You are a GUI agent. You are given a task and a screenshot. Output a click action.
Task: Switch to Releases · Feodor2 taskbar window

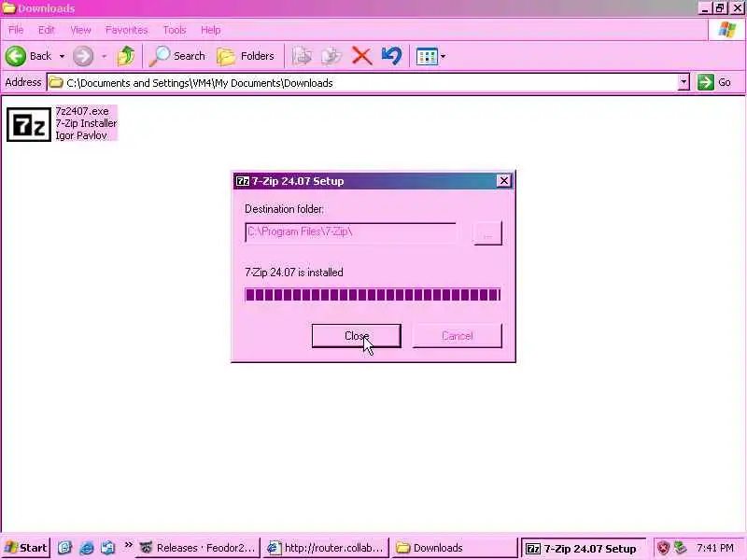point(199,548)
